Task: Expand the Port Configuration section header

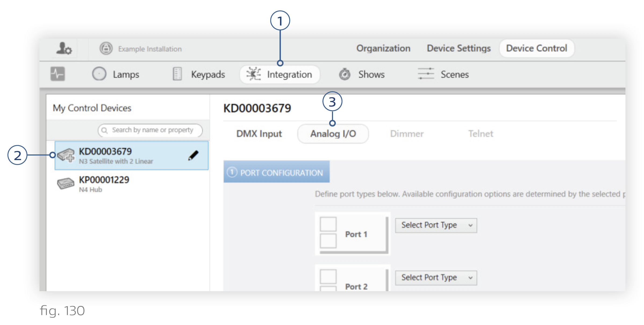Action: point(276,172)
